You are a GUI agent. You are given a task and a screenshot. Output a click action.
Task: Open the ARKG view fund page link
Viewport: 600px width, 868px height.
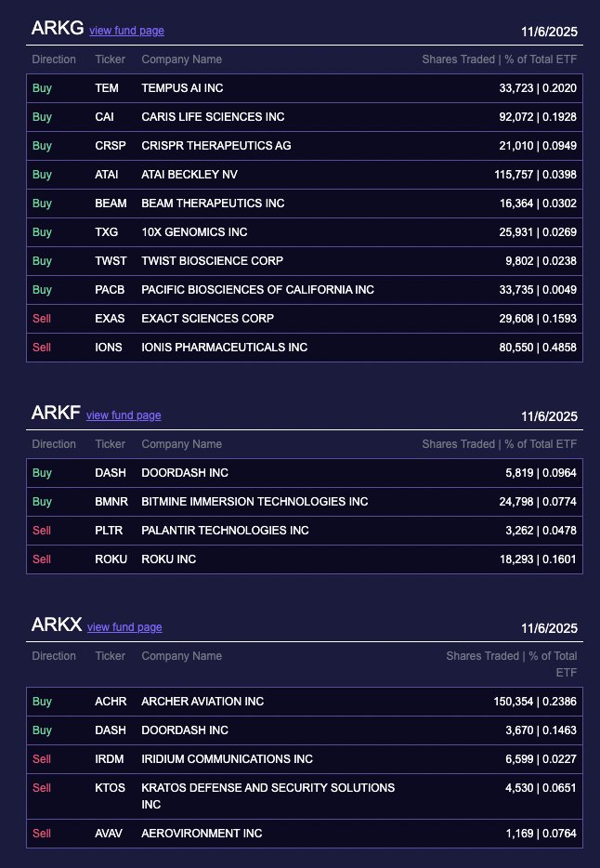coord(126,31)
